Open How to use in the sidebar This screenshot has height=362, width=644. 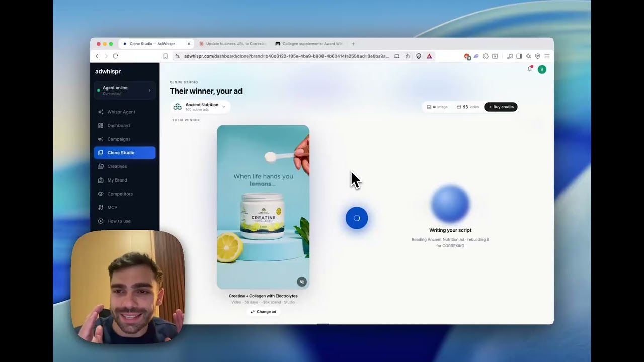pyautogui.click(x=125, y=221)
